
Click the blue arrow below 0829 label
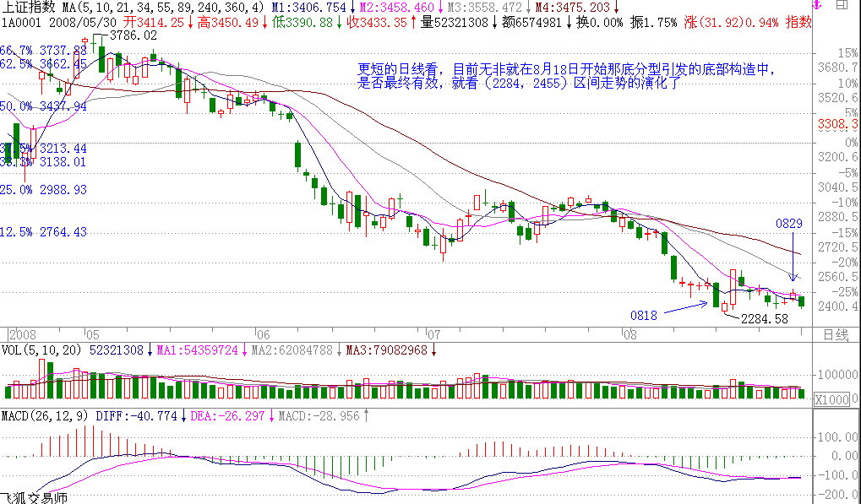[x=793, y=257]
